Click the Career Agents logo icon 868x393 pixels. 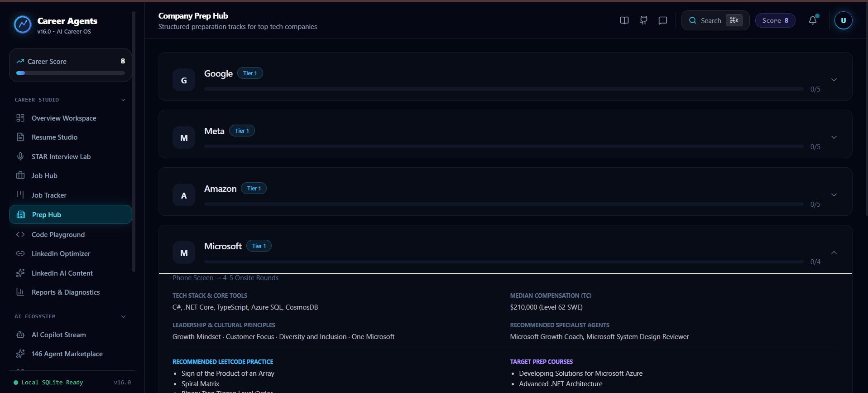click(23, 24)
